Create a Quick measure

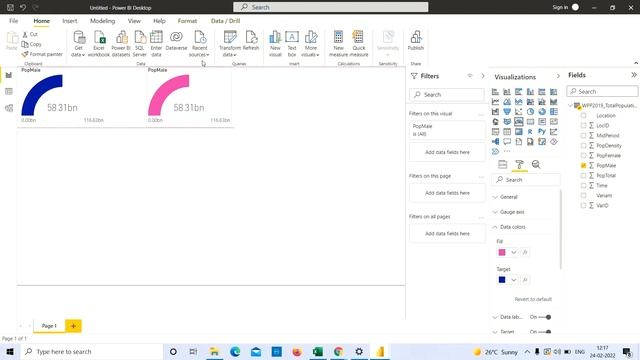(359, 44)
